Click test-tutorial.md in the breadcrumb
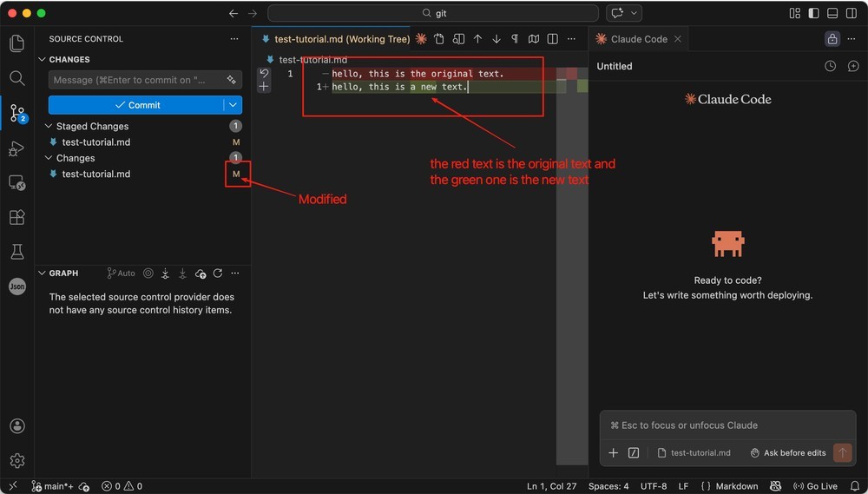 pos(312,60)
